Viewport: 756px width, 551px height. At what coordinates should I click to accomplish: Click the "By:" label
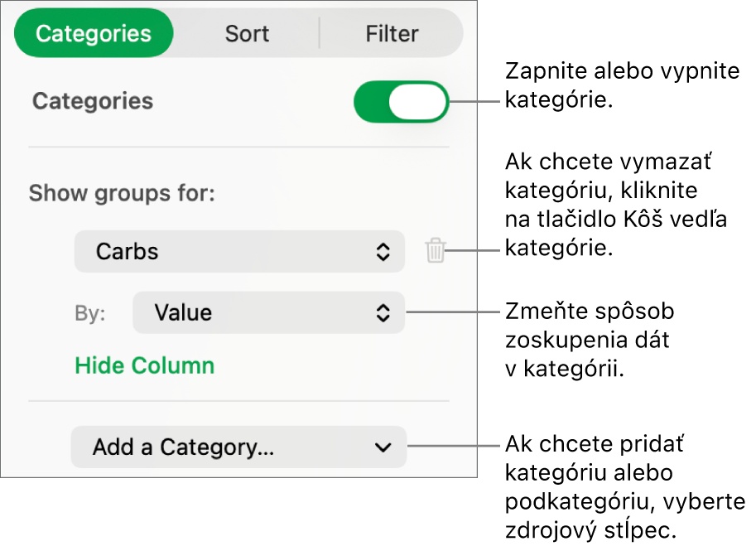[90, 314]
